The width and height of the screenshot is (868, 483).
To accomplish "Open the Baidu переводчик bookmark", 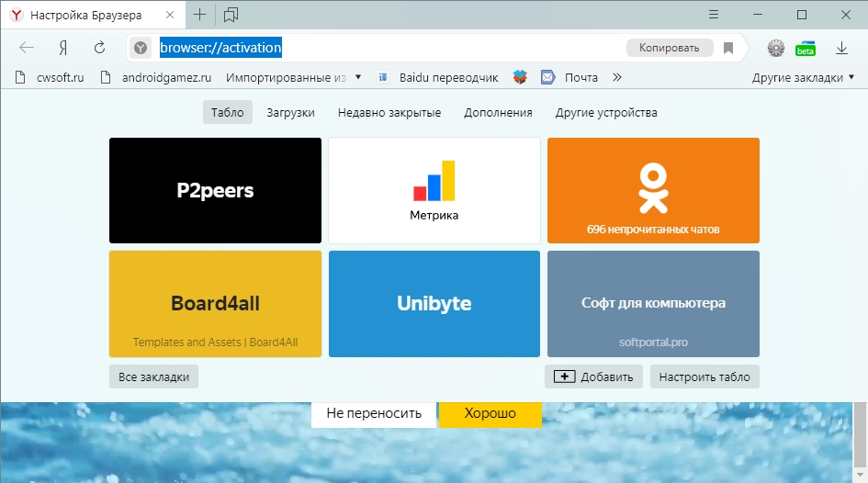I will [438, 77].
